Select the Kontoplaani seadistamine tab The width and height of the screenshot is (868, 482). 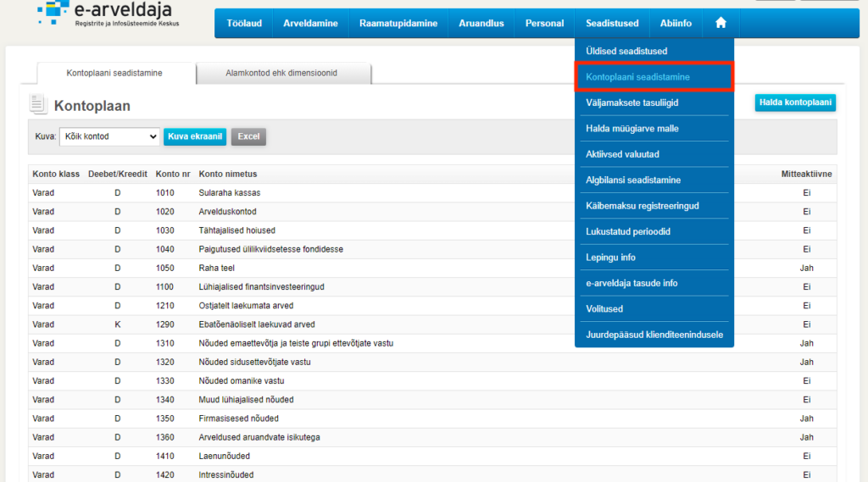(114, 74)
